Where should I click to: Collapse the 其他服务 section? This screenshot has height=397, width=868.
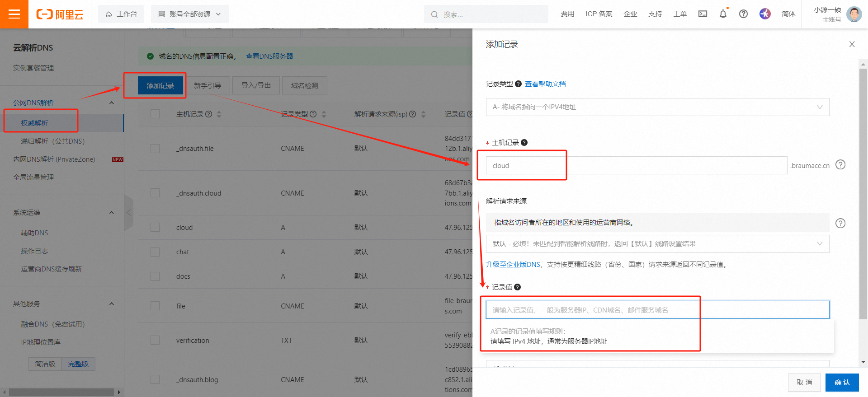click(x=112, y=304)
